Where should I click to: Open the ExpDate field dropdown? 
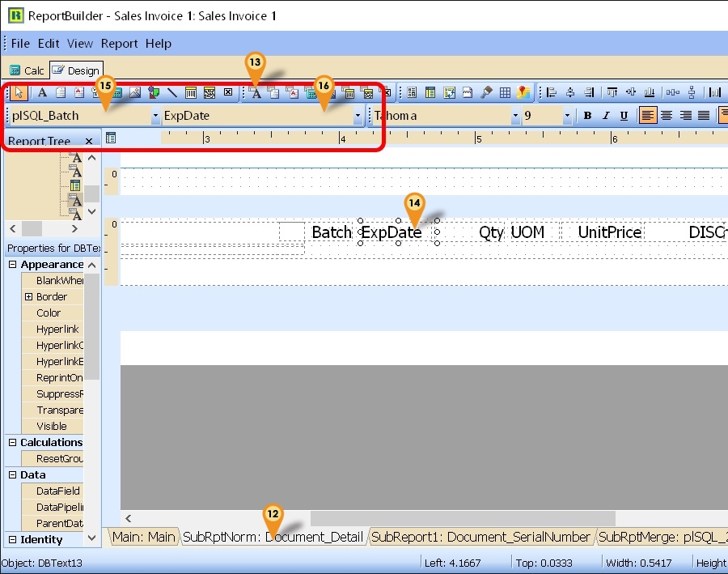point(358,115)
